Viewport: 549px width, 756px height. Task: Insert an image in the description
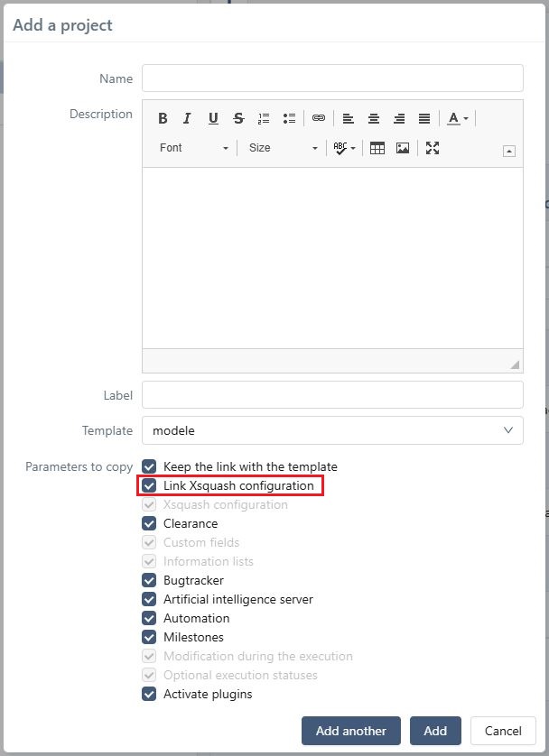[x=403, y=148]
